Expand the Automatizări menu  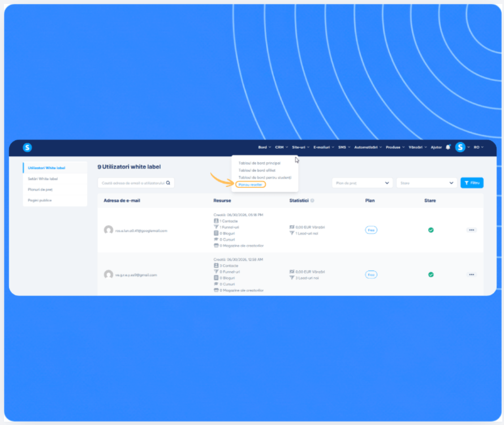[x=368, y=147]
